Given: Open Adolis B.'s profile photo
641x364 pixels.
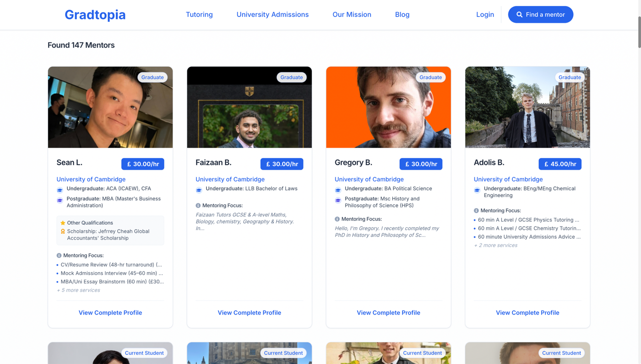Looking at the screenshot, I should 527,107.
